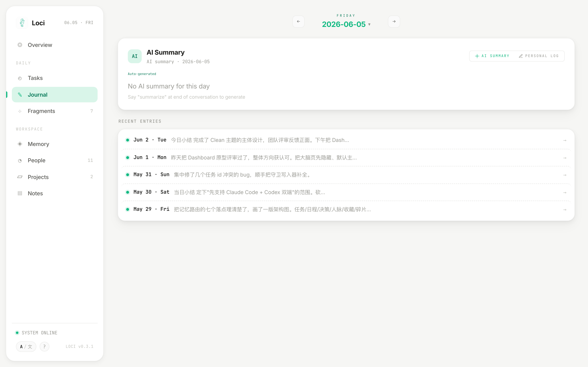Image resolution: width=588 pixels, height=367 pixels.
Task: Expand the Jun 2 Tue entry arrow
Action: 565,140
